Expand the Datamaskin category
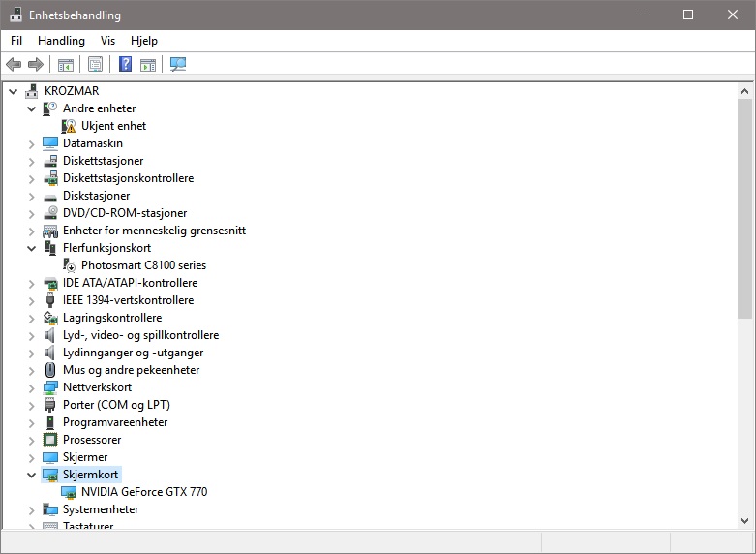The height and width of the screenshot is (554, 756). pos(31,143)
